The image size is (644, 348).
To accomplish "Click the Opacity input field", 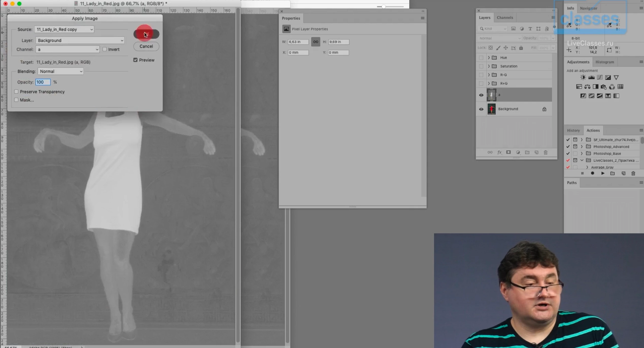I will click(43, 82).
